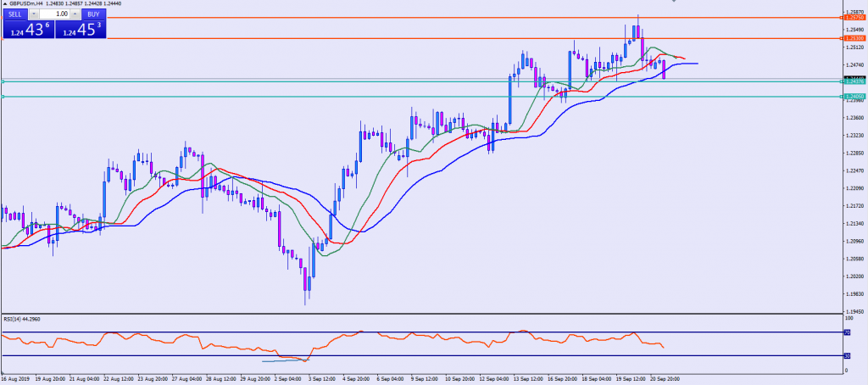Increase lot volume with the up arrow
This screenshot has height=385, width=868.
[75, 14]
